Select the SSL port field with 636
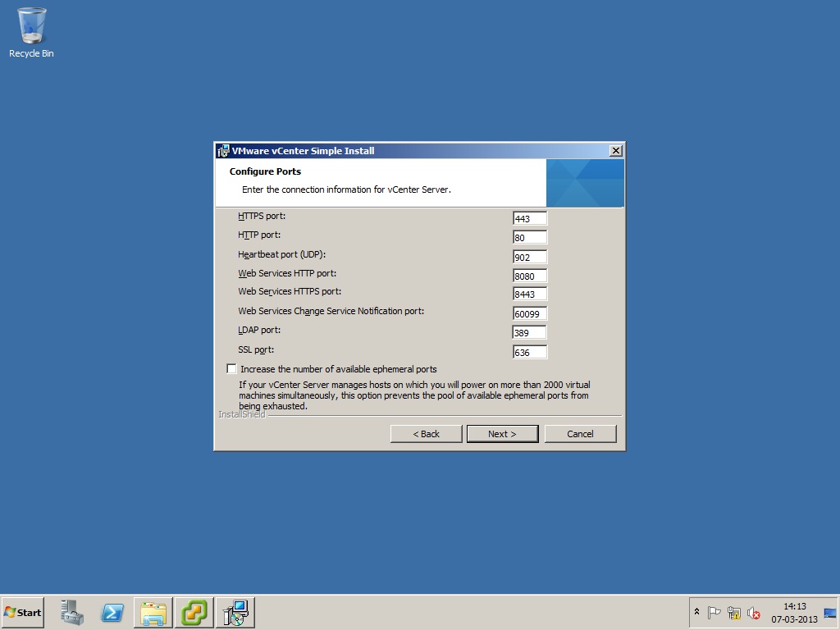This screenshot has width=840, height=630. tap(530, 352)
